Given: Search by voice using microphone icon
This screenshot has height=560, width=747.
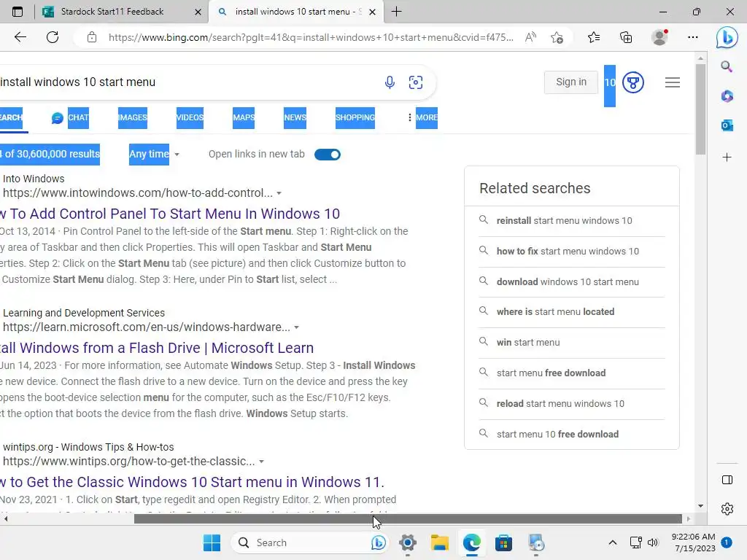Looking at the screenshot, I should pos(390,82).
